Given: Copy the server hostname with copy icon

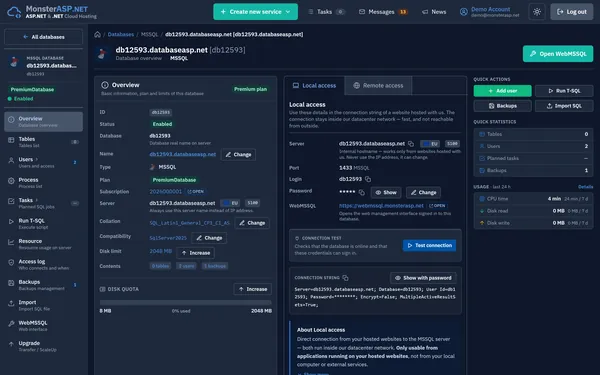Looking at the screenshot, I should 411,144.
